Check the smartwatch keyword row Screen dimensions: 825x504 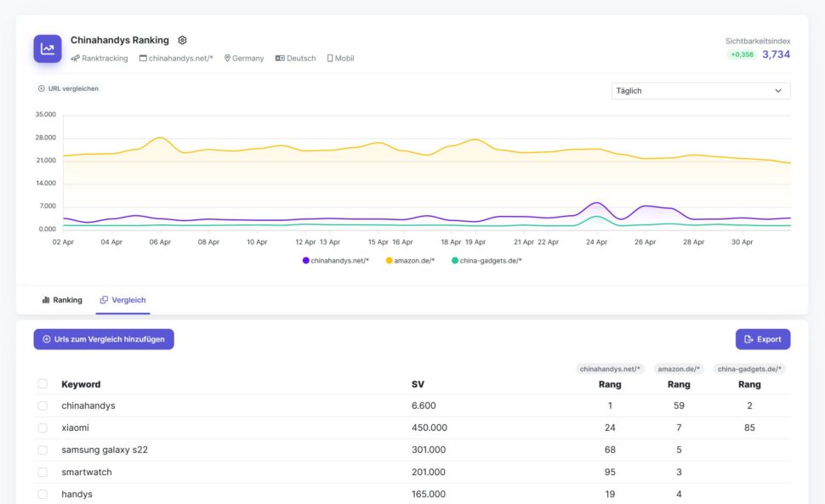(x=43, y=472)
